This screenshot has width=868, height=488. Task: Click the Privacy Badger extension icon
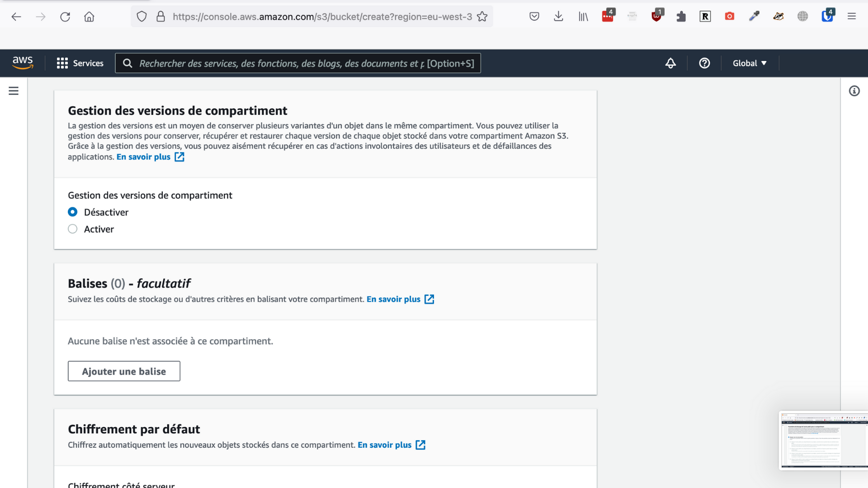[x=778, y=17]
